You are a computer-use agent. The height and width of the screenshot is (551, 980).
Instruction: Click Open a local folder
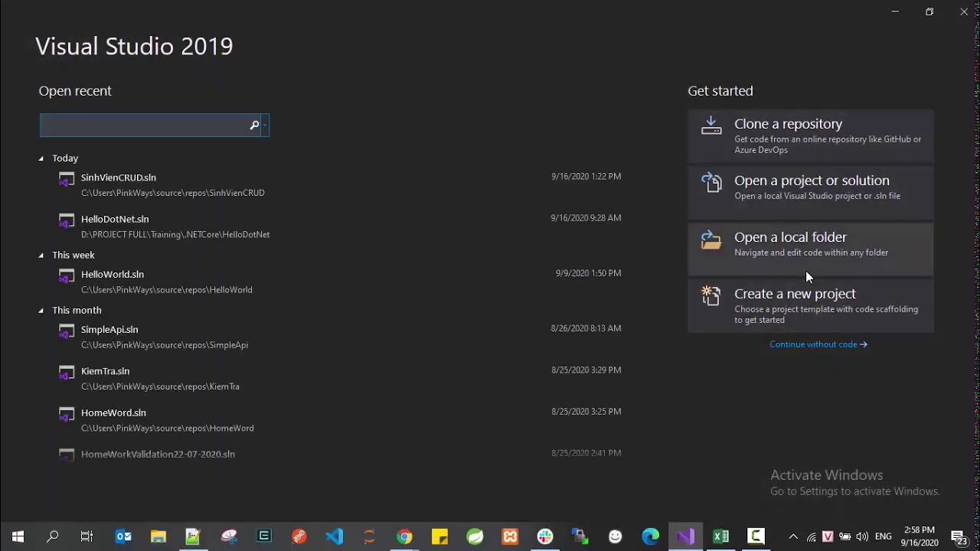(x=811, y=249)
